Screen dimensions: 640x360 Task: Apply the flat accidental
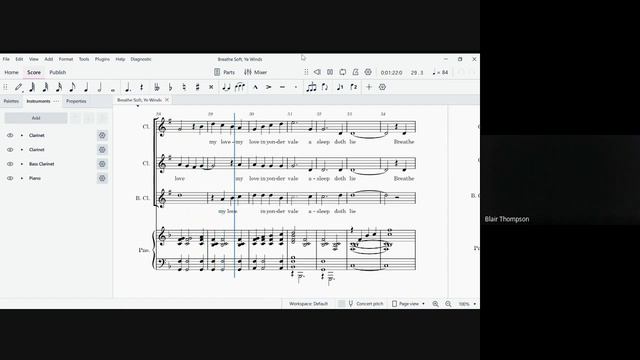point(171,87)
